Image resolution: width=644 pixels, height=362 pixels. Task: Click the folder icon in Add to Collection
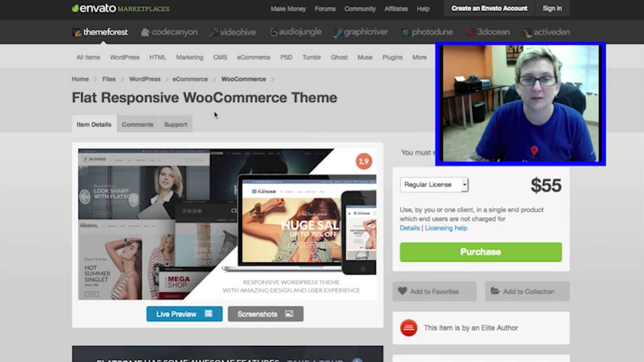pos(495,291)
